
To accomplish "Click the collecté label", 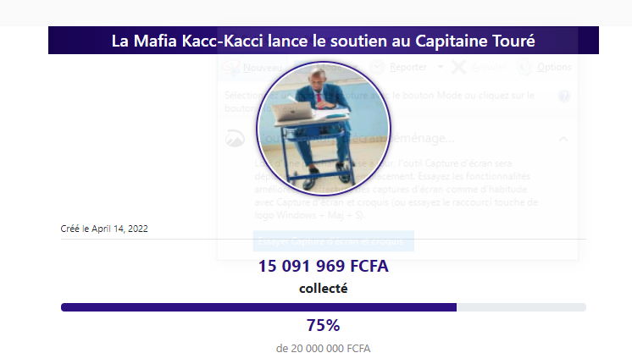I will pyautogui.click(x=323, y=289).
